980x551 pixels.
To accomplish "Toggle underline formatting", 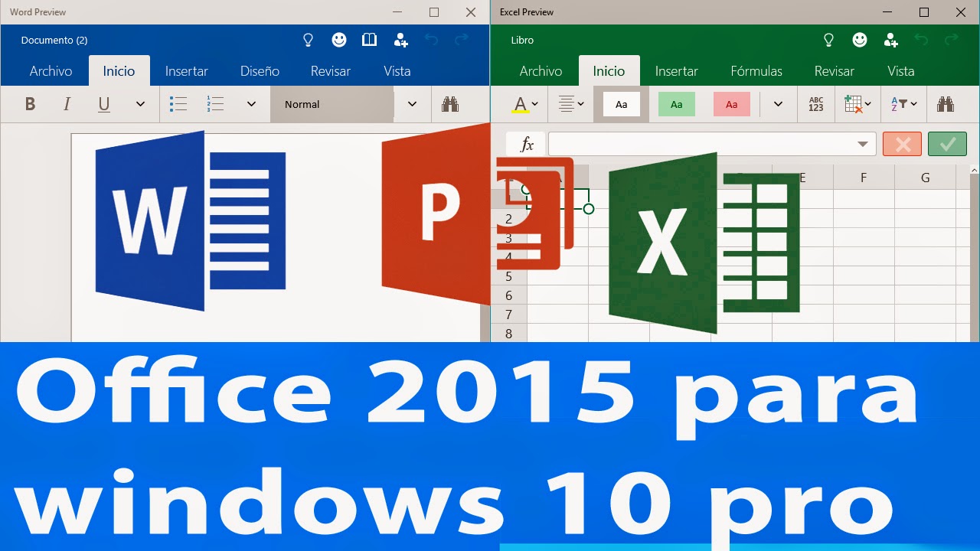I will (103, 104).
